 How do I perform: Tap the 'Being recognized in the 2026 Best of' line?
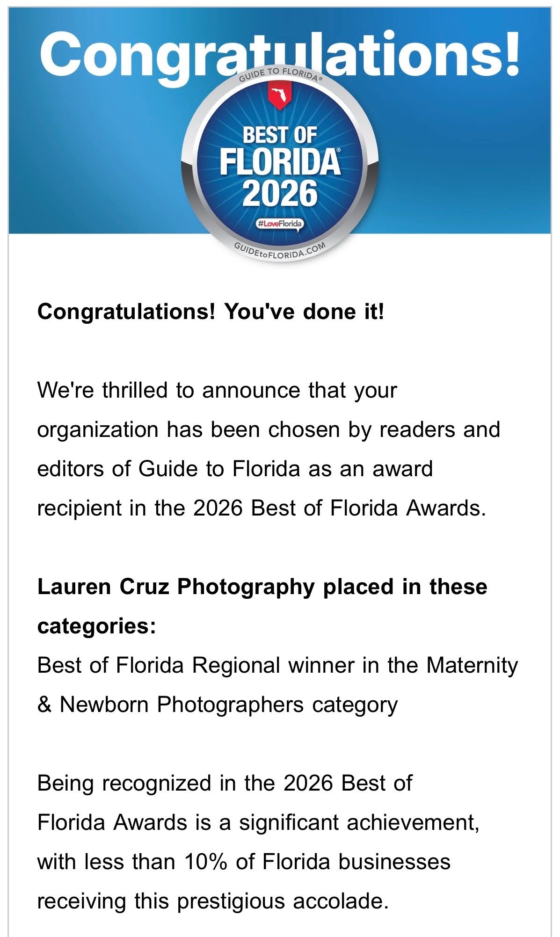(x=225, y=783)
